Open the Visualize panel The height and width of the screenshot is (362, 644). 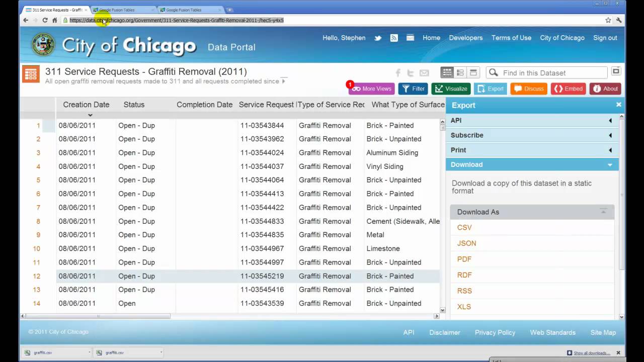point(451,88)
